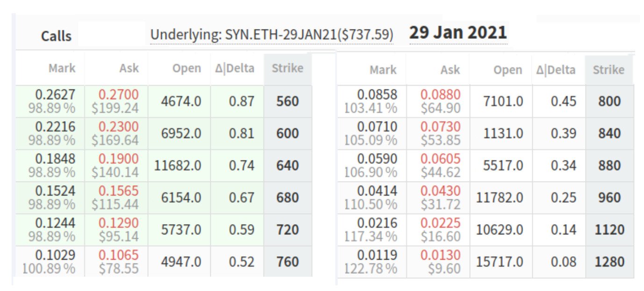Click ask price 0.1290 for strike 720
644x291 pixels.
pos(119,223)
